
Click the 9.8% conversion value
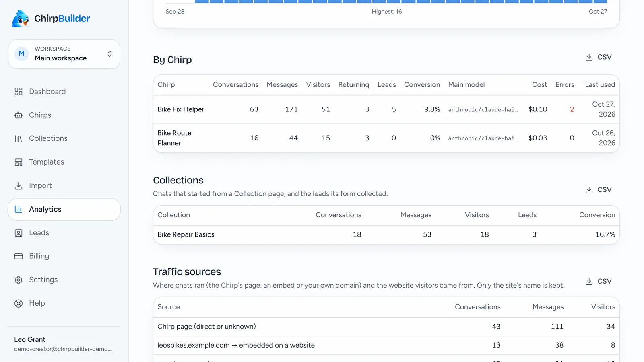432,109
